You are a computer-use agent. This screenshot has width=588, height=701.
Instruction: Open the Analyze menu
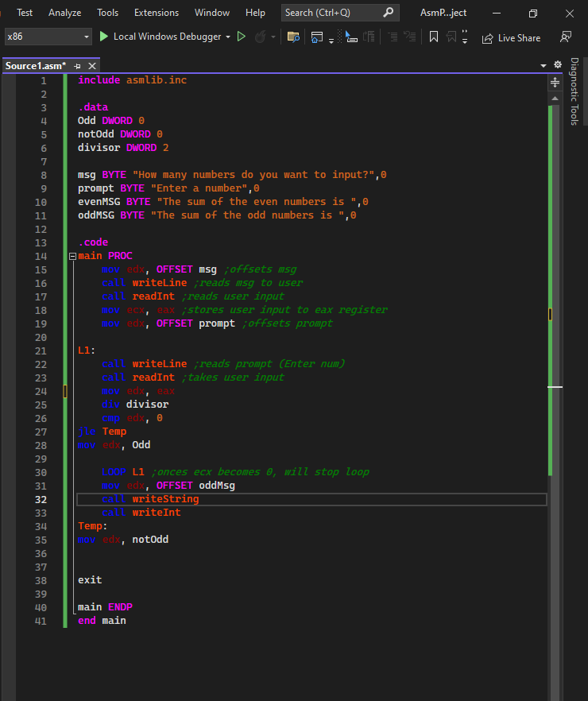64,13
